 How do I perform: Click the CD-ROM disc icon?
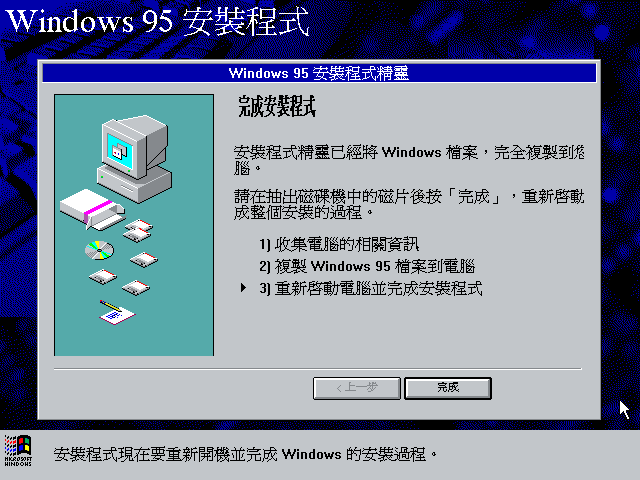99,250
